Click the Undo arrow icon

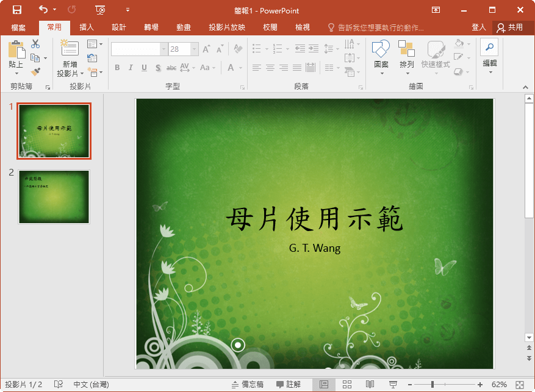43,10
